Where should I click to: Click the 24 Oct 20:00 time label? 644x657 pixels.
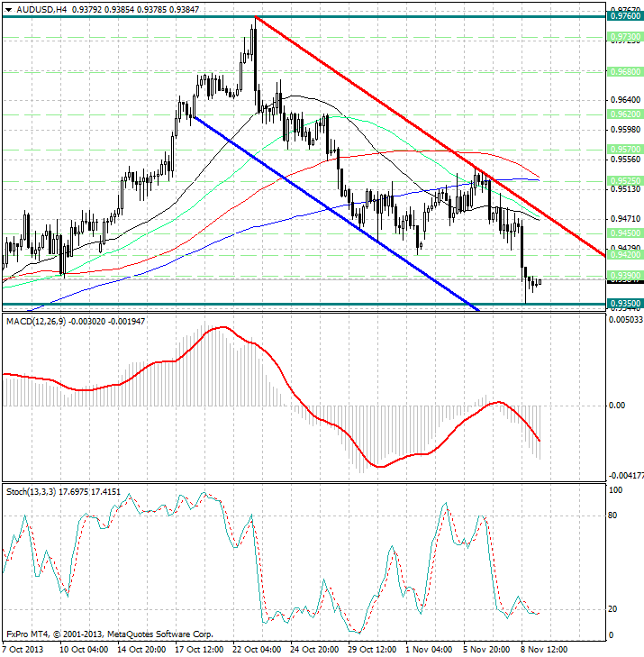click(x=314, y=650)
